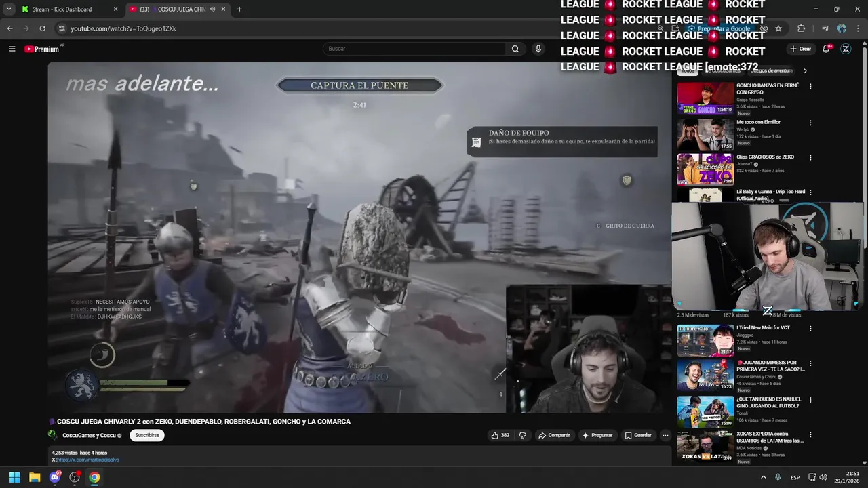Open the tab search dropdown arrow
This screenshot has width=868, height=488.
[x=8, y=9]
